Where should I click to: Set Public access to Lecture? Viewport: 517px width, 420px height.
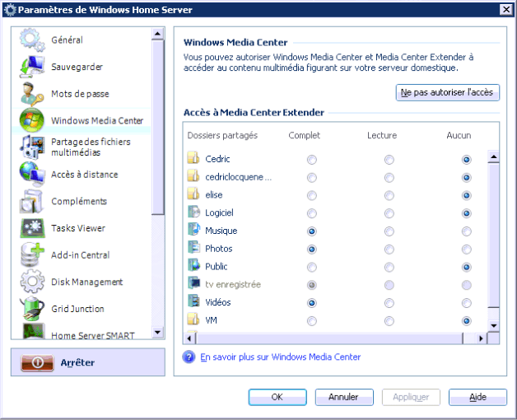pyautogui.click(x=389, y=267)
